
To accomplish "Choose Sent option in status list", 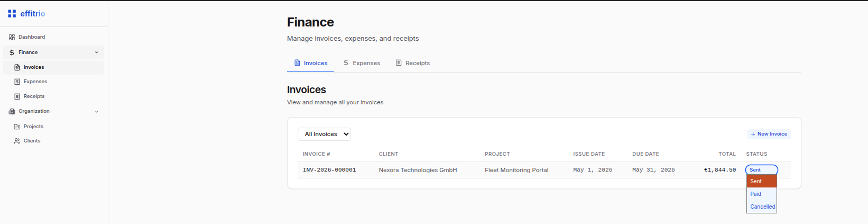I will tap(762, 181).
